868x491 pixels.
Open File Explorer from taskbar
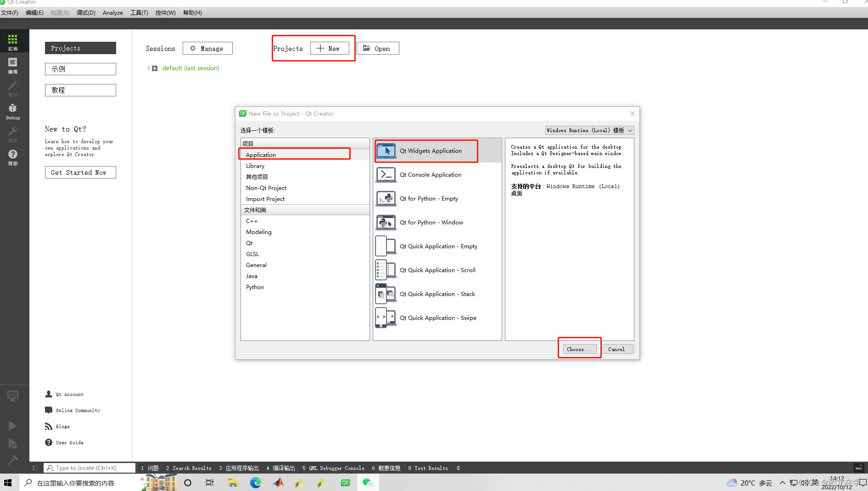pos(233,483)
